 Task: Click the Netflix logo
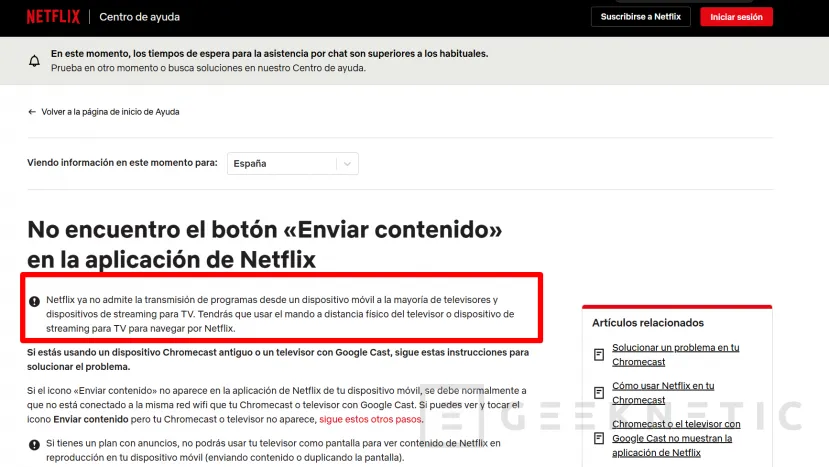point(53,17)
